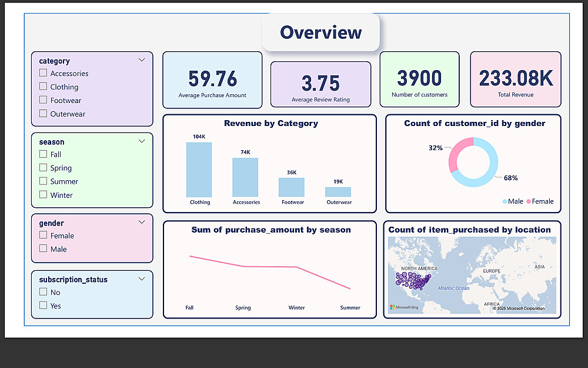This screenshot has height=368, width=588.
Task: Check the Clothing category checkbox
Action: pyautogui.click(x=43, y=87)
